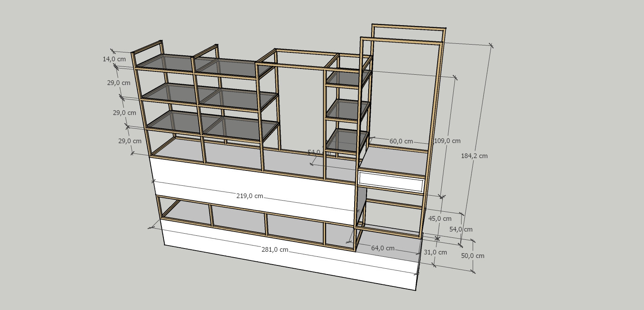Click the 50,0 cm dimension text

pos(473,256)
